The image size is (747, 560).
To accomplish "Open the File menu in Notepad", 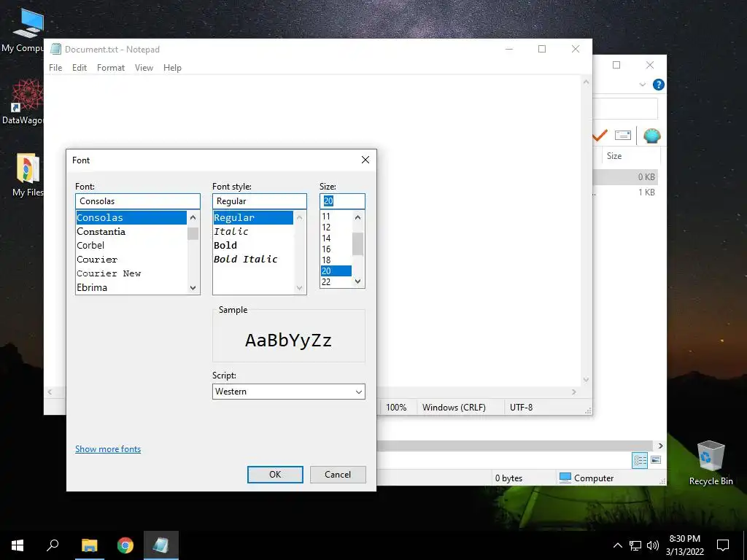I will point(55,68).
